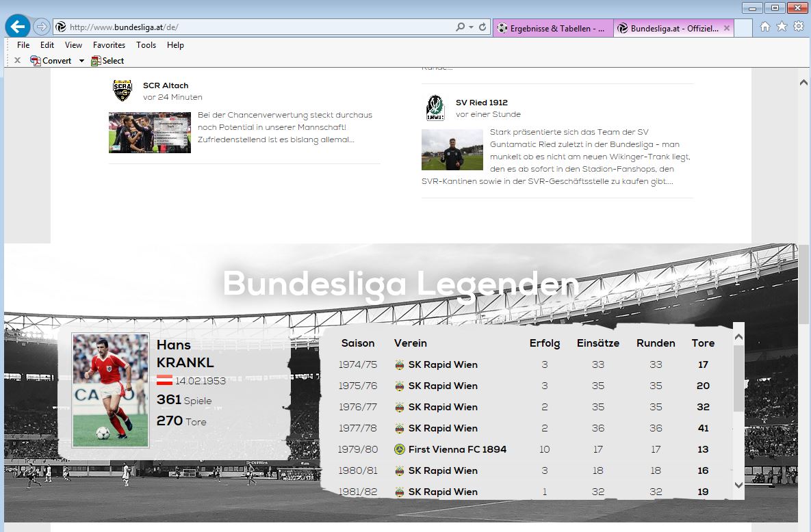Switch to the Bundesliga.at tab
811x532 pixels.
[674, 29]
